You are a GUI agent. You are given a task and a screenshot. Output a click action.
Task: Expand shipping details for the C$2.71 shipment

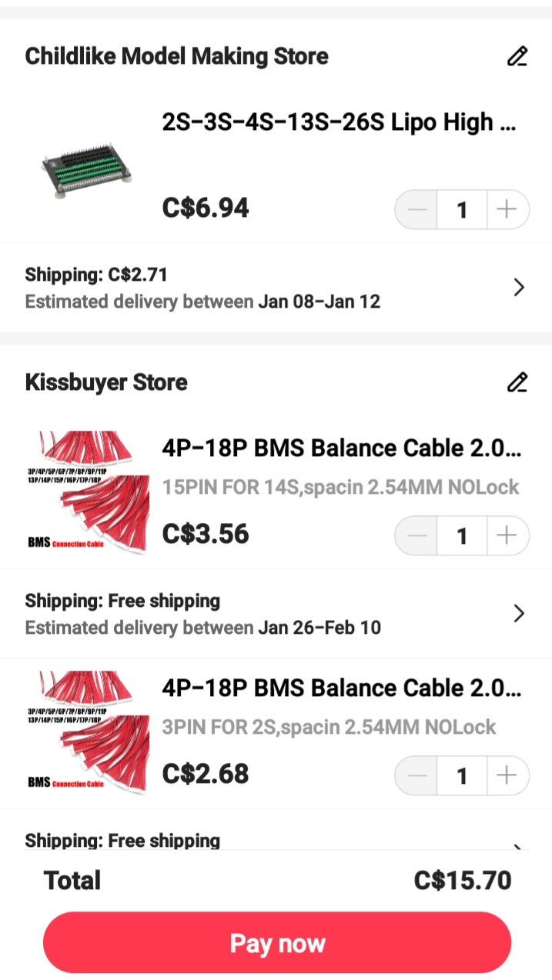click(x=519, y=287)
